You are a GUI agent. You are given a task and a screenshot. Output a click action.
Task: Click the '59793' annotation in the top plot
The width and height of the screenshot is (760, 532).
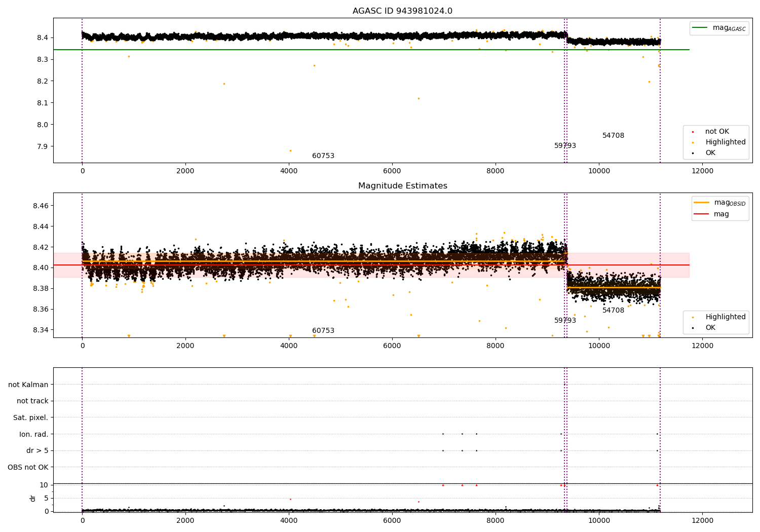(x=565, y=146)
